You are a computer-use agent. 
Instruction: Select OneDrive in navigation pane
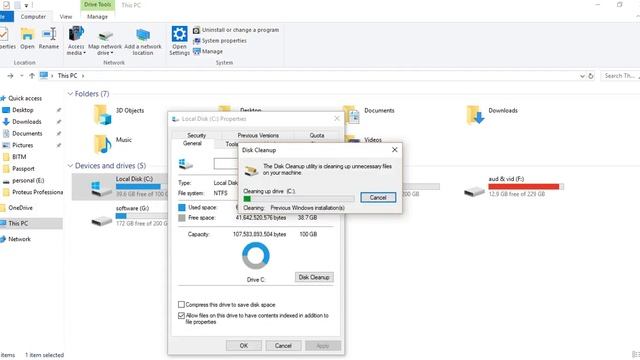pos(20,208)
